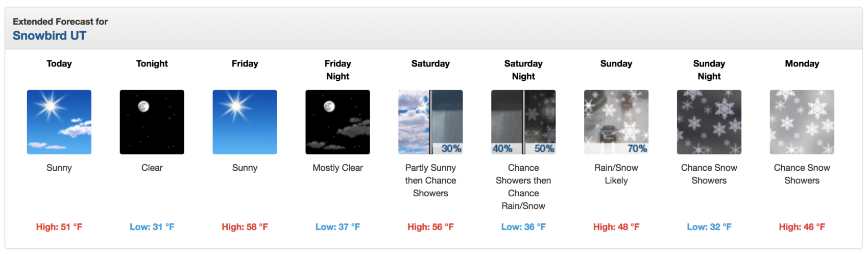Open Sunday's 70% rain/snow likely icon
The height and width of the screenshot is (254, 868).
pyautogui.click(x=616, y=122)
